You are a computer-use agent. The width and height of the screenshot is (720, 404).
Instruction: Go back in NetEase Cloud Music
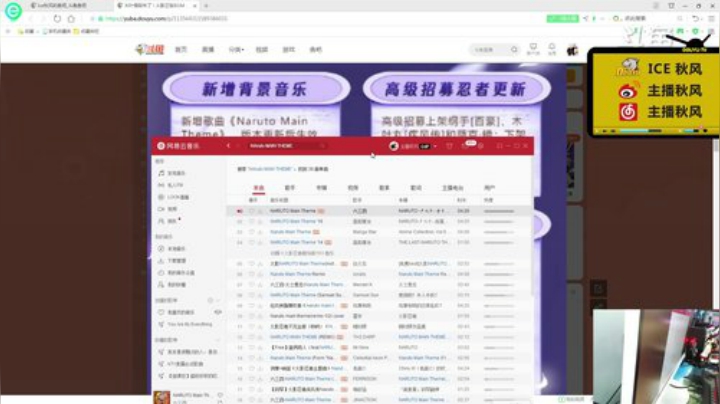(228, 146)
